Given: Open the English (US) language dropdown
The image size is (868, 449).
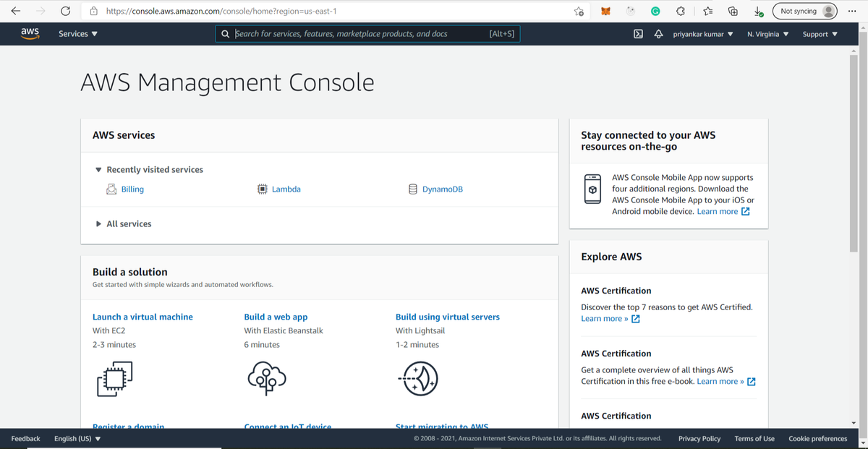Looking at the screenshot, I should 77,439.
